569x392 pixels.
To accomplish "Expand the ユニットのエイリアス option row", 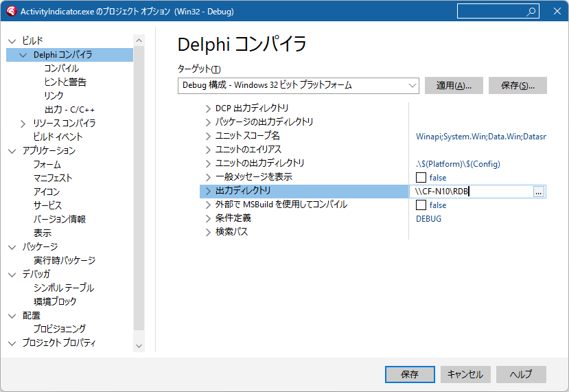I will [x=208, y=150].
